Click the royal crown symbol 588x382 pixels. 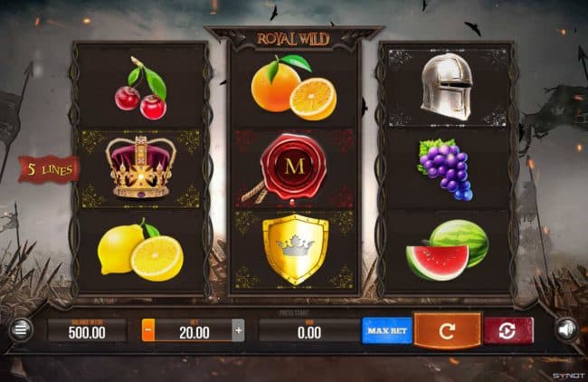(x=140, y=167)
